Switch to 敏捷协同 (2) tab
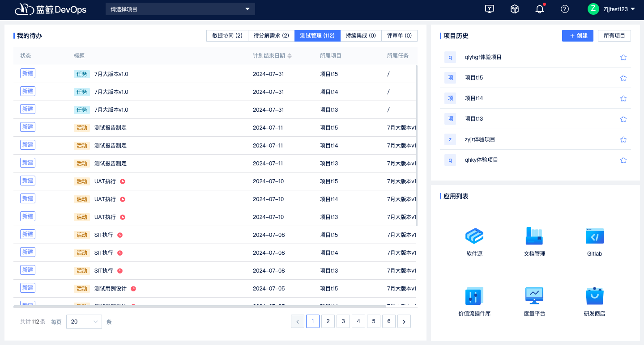 [x=227, y=36]
